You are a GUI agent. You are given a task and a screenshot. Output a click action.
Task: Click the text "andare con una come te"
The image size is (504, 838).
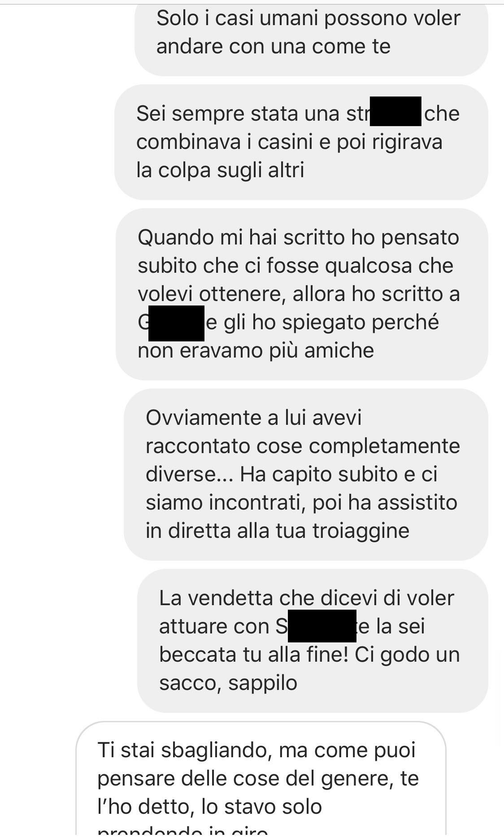(x=274, y=47)
